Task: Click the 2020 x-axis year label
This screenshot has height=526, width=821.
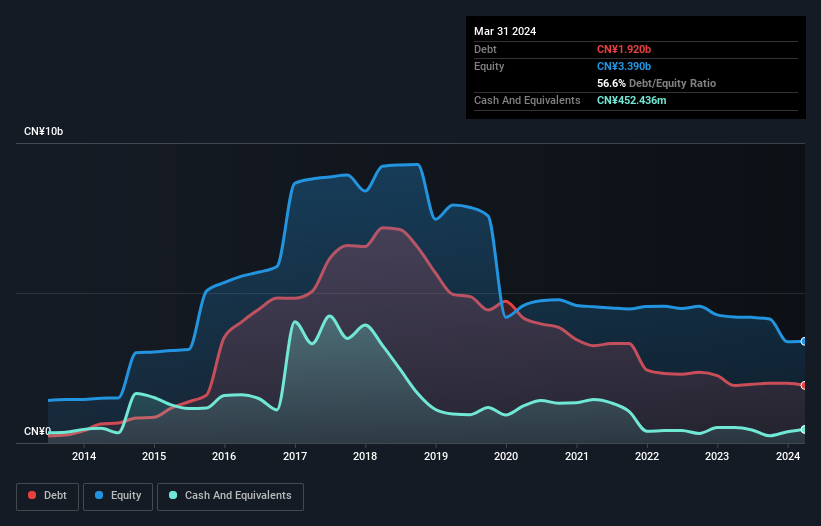Action: click(506, 456)
